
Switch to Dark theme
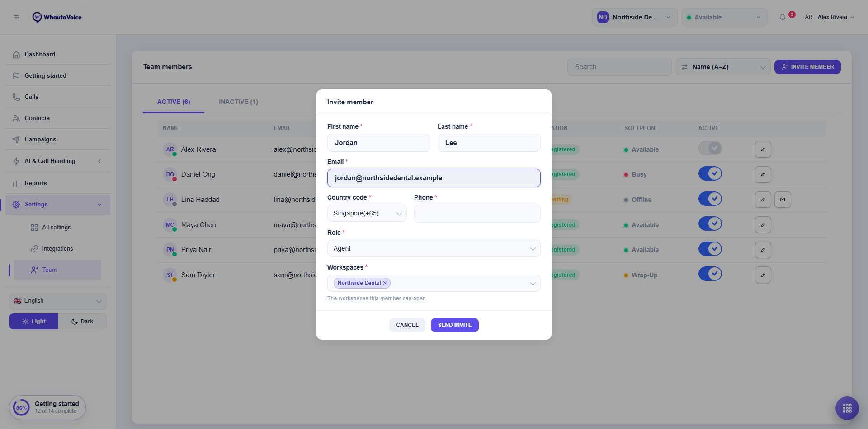point(82,322)
